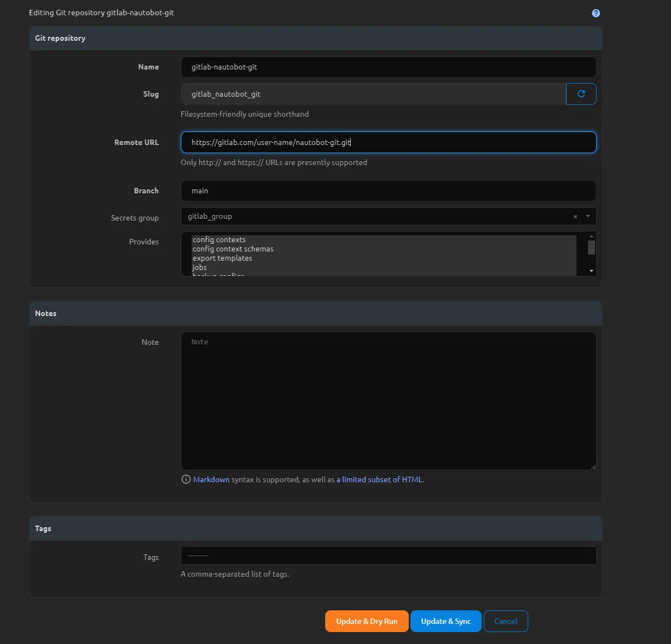Click the Provides list scrollbar thumb
671x644 pixels.
tap(591, 248)
